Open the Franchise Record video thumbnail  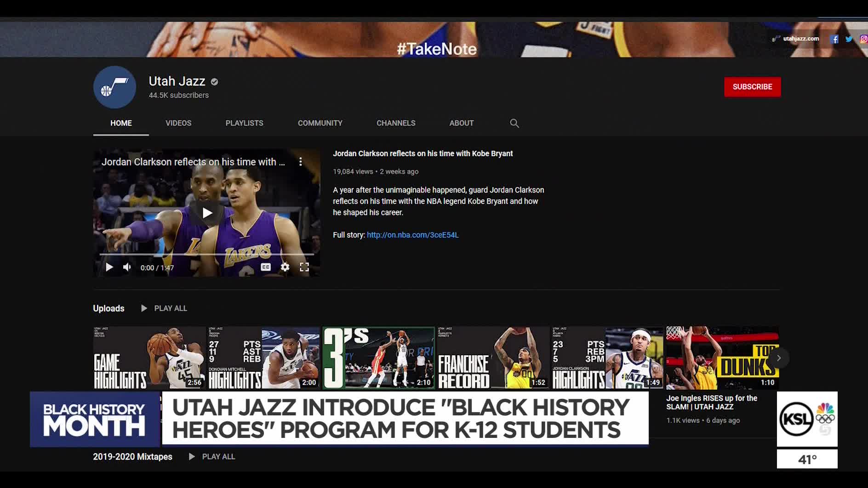[x=493, y=358]
